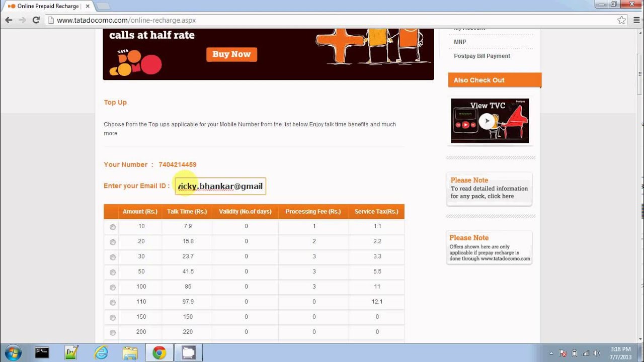Click the second Please Note offers box
This screenshot has width=644, height=362.
tap(489, 247)
